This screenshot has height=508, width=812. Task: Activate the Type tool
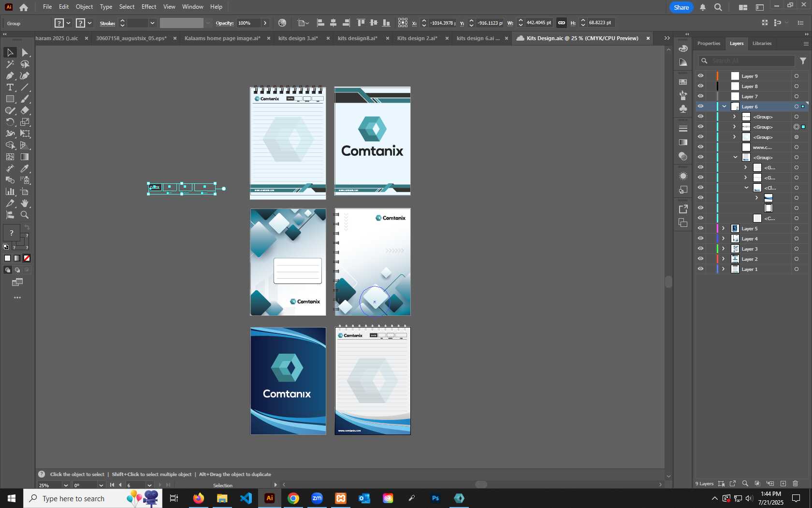10,87
